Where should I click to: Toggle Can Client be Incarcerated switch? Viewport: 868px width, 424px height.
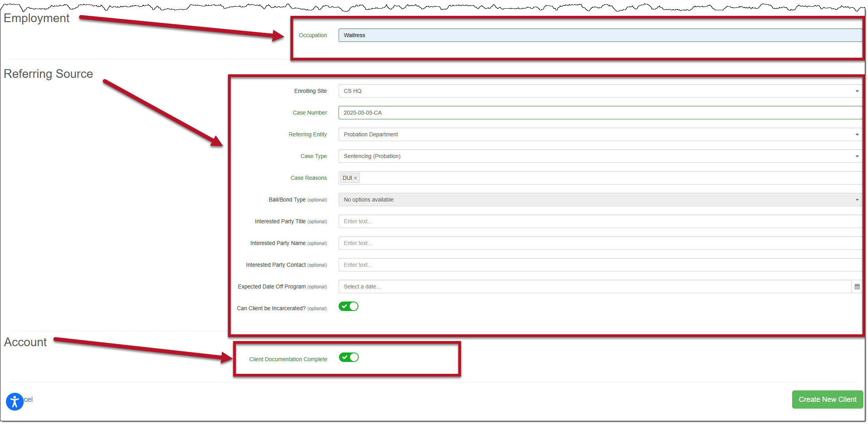coord(348,307)
